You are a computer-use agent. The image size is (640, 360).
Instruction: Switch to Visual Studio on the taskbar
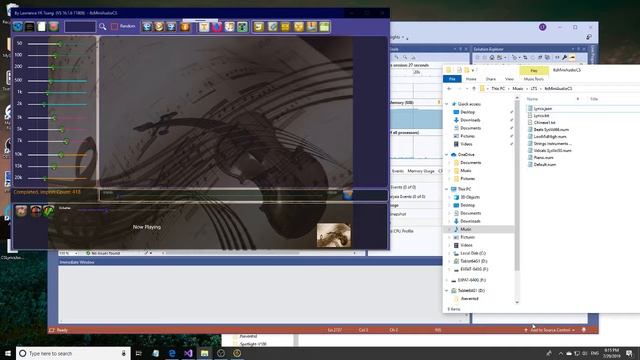[x=188, y=353]
